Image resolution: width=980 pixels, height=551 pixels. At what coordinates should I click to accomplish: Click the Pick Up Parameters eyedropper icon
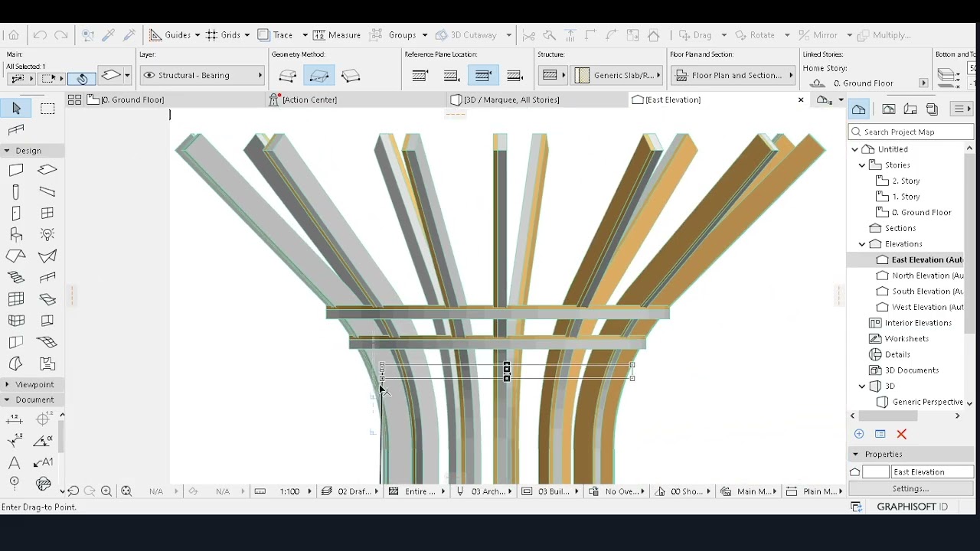click(x=109, y=35)
